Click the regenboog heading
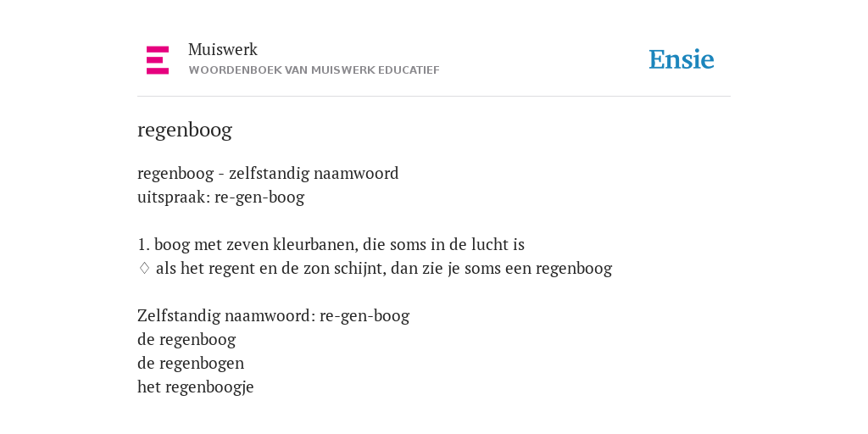The image size is (868, 434). click(184, 131)
